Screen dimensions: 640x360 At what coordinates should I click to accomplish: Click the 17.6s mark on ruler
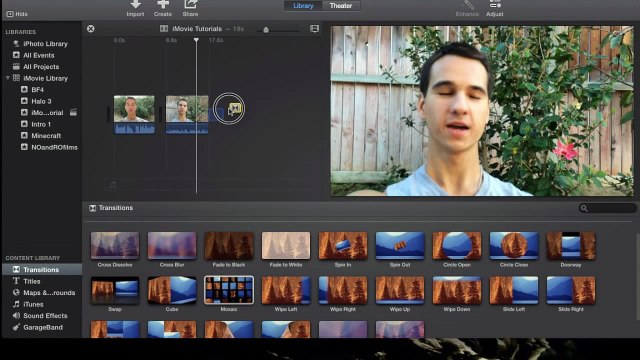point(216,40)
